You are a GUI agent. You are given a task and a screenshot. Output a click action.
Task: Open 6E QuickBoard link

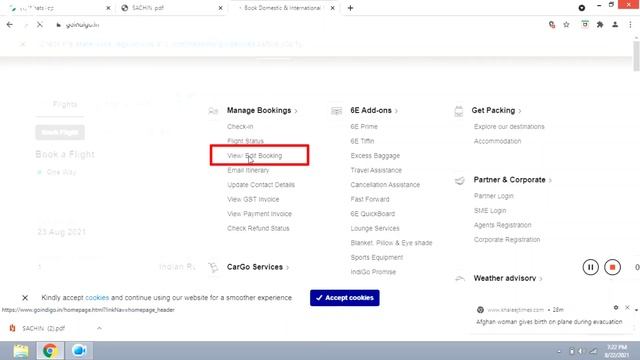pyautogui.click(x=373, y=214)
